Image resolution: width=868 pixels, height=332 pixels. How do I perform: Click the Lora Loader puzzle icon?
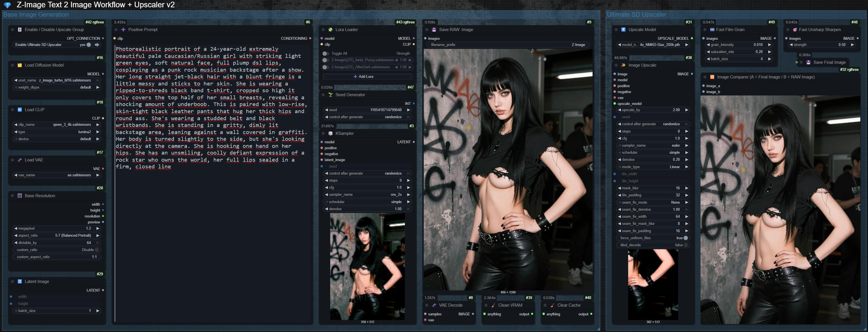330,30
